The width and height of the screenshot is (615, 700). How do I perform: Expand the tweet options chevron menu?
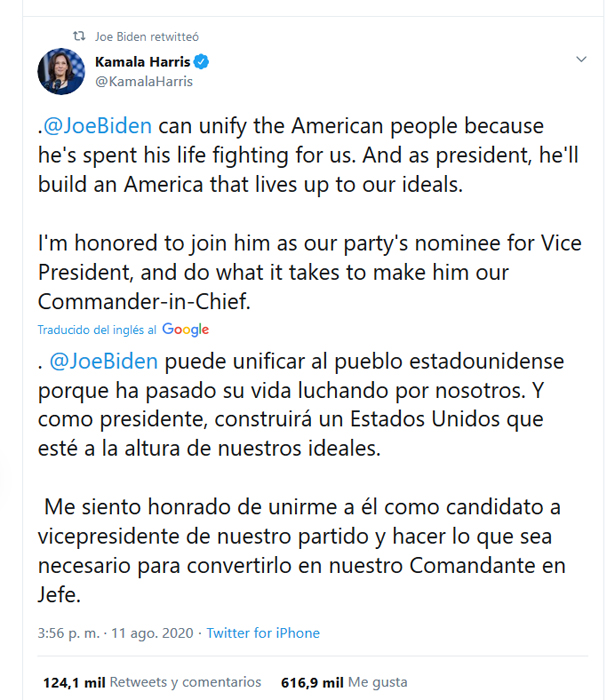581,61
